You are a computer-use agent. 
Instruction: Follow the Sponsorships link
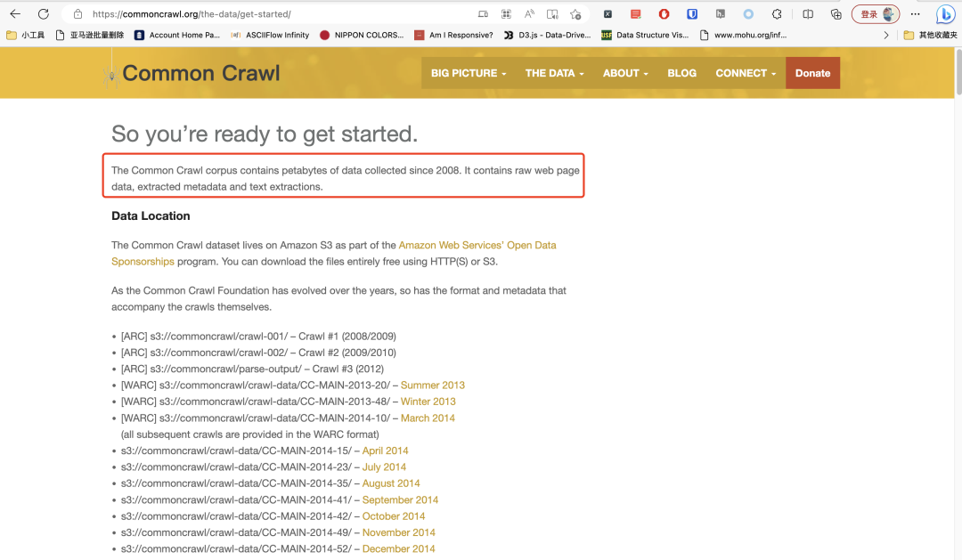(x=143, y=261)
